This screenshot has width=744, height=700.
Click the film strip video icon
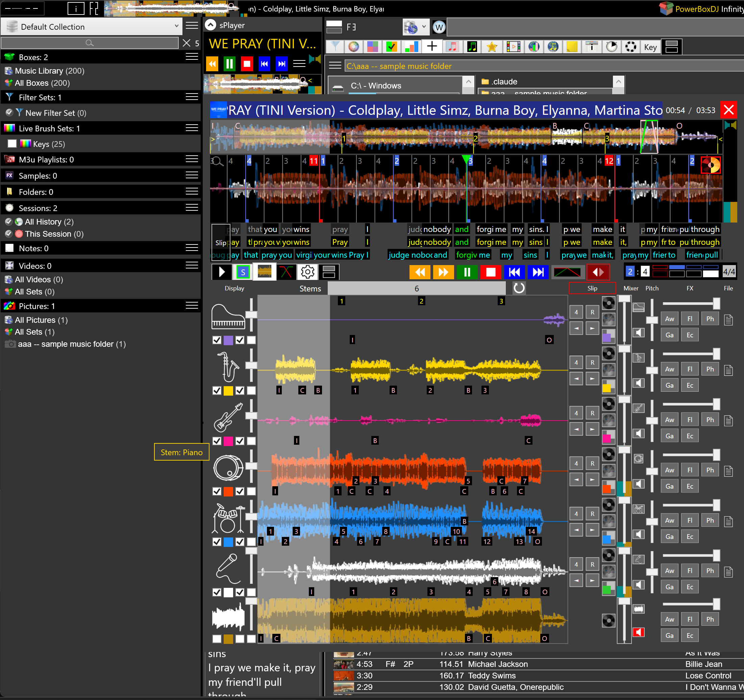(x=513, y=47)
